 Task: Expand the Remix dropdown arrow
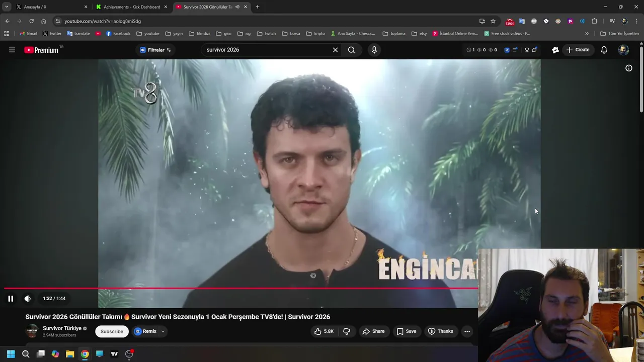click(x=163, y=331)
